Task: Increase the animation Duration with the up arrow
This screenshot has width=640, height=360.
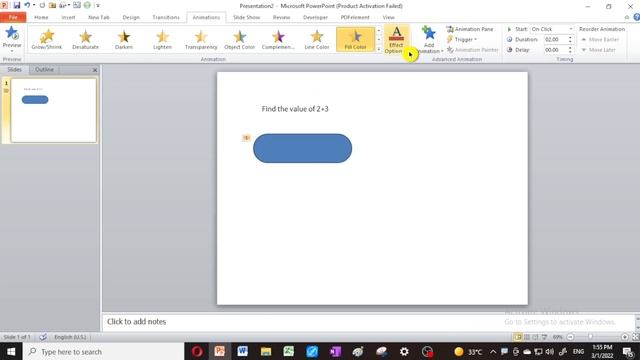Action: 570,37
